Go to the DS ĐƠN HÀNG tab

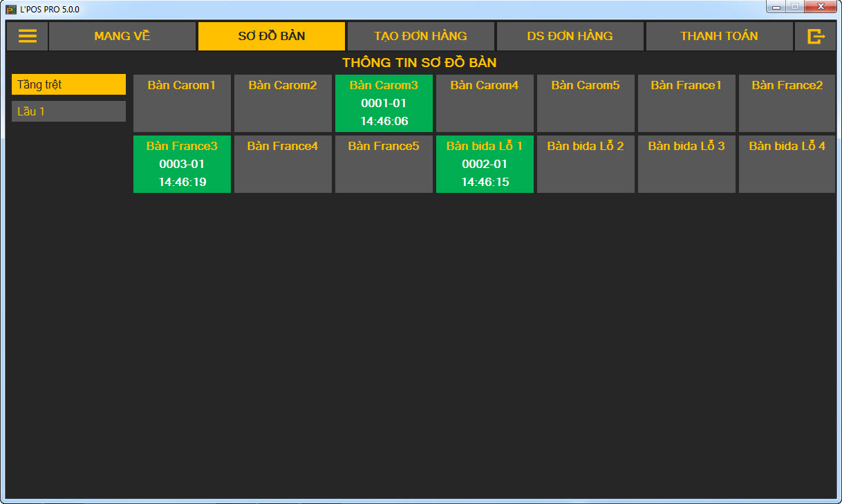570,37
